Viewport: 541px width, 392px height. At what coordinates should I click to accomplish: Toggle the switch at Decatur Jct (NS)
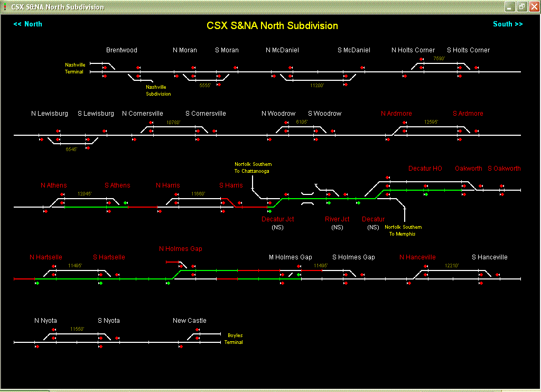click(x=269, y=211)
